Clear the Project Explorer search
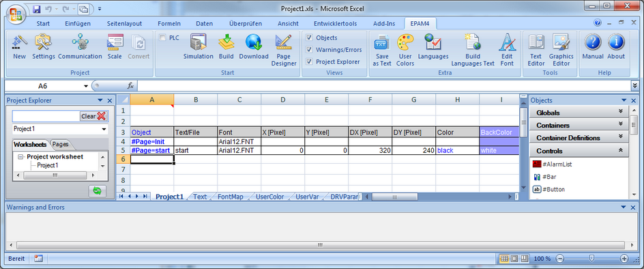 coord(93,116)
